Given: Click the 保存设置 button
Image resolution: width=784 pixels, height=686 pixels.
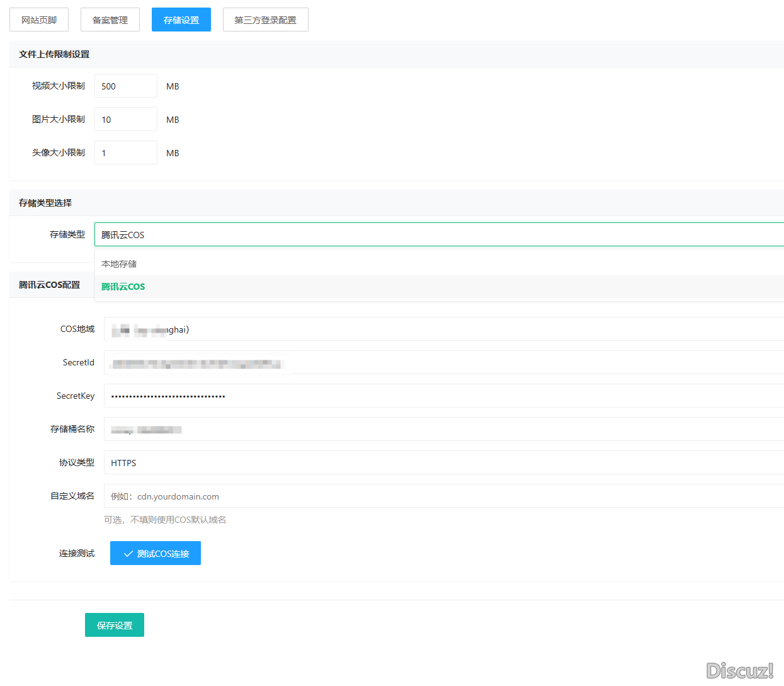Looking at the screenshot, I should pyautogui.click(x=115, y=626).
